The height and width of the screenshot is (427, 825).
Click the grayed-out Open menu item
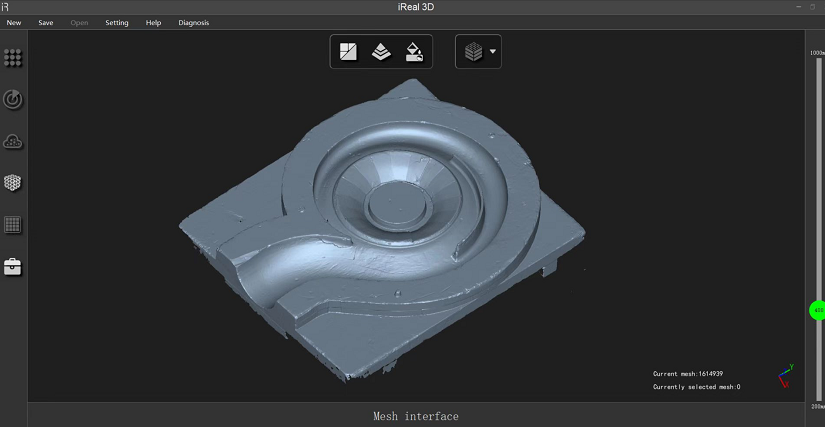click(x=79, y=23)
